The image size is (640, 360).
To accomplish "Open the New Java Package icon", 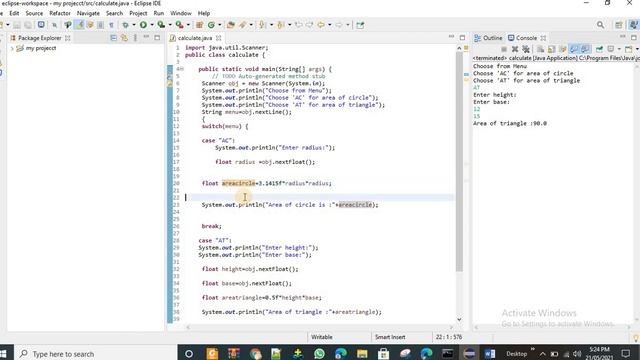I will (x=199, y=25).
